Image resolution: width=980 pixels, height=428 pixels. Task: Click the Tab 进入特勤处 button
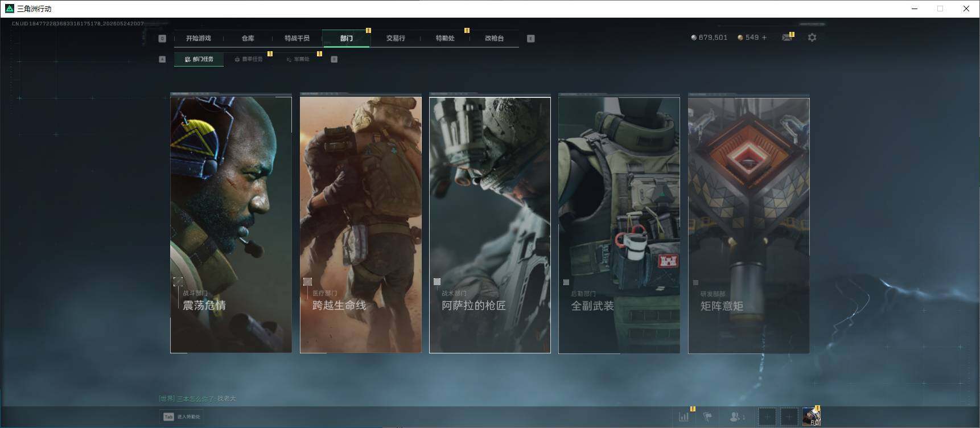pyautogui.click(x=182, y=417)
